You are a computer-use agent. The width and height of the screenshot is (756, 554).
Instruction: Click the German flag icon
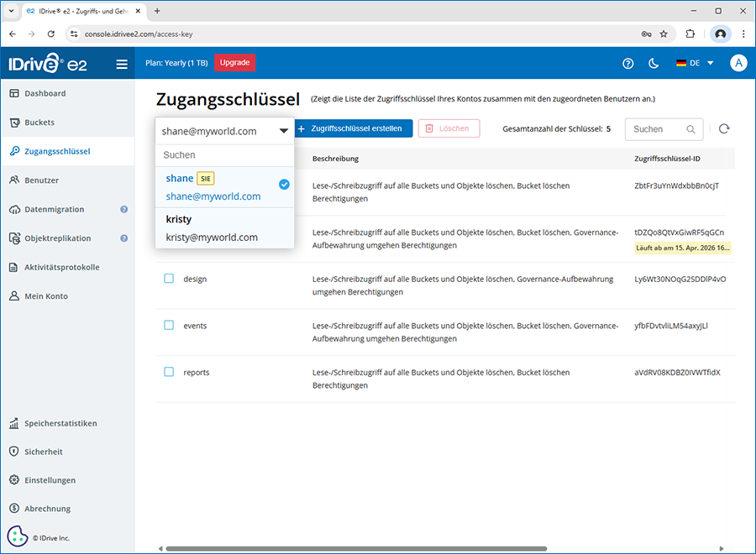[x=680, y=63]
